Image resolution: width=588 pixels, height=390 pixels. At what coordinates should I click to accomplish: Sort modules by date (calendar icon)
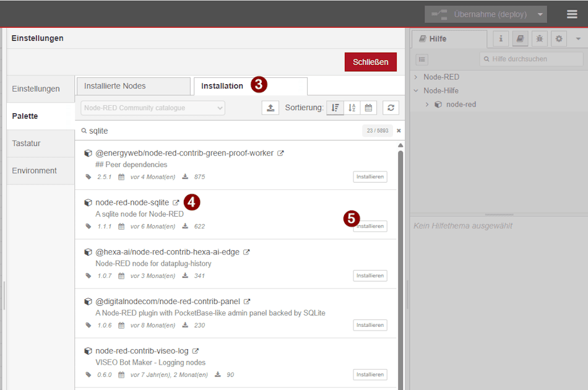point(368,107)
